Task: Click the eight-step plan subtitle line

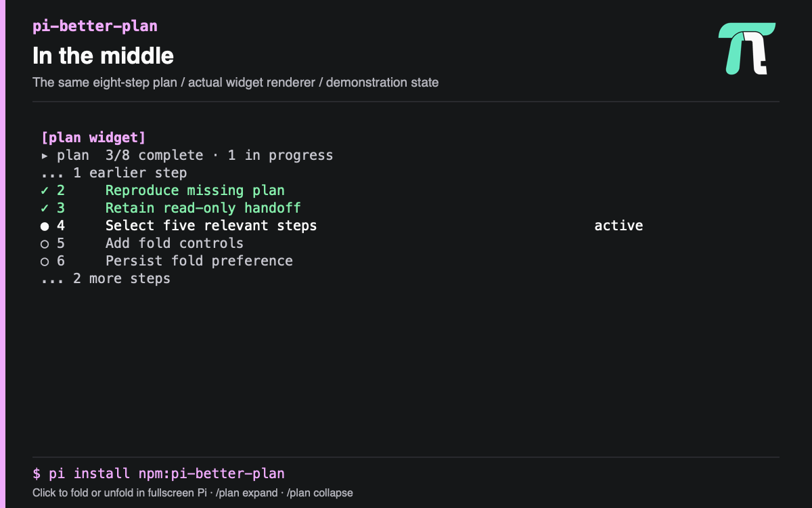Action: [235, 83]
